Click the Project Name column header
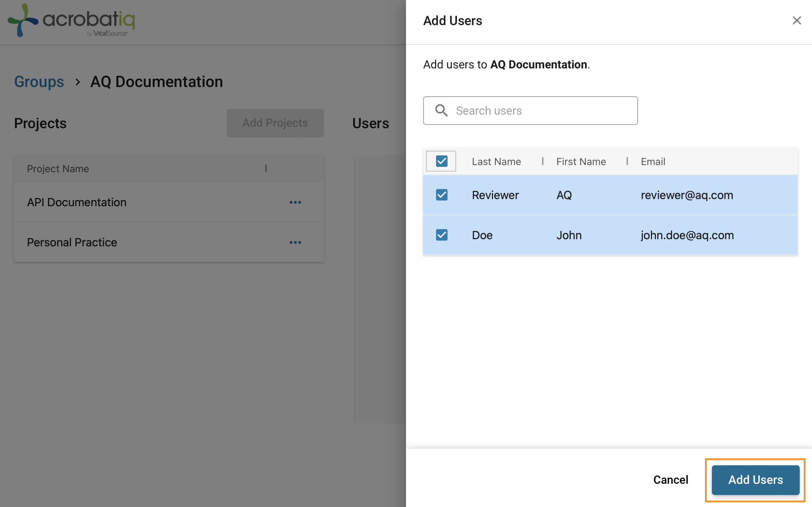 (58, 169)
